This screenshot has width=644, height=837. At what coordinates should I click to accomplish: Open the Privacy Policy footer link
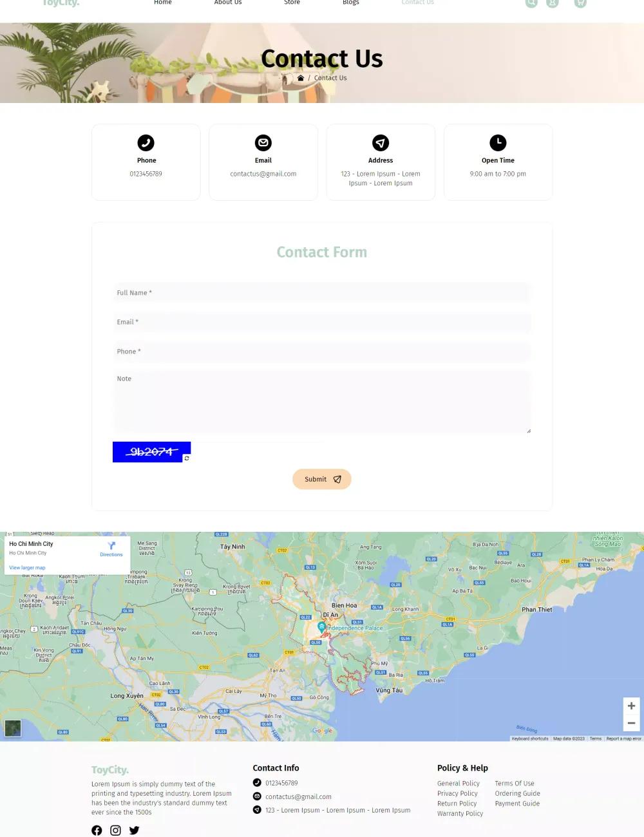[x=457, y=794]
